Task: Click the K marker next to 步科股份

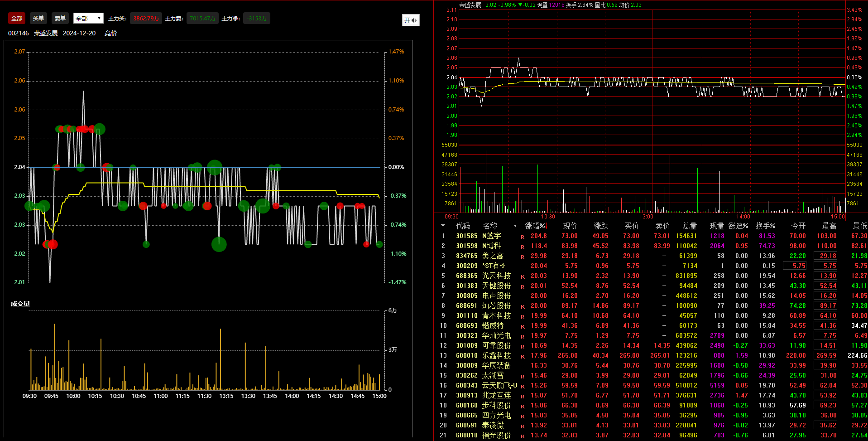Action: (523, 407)
